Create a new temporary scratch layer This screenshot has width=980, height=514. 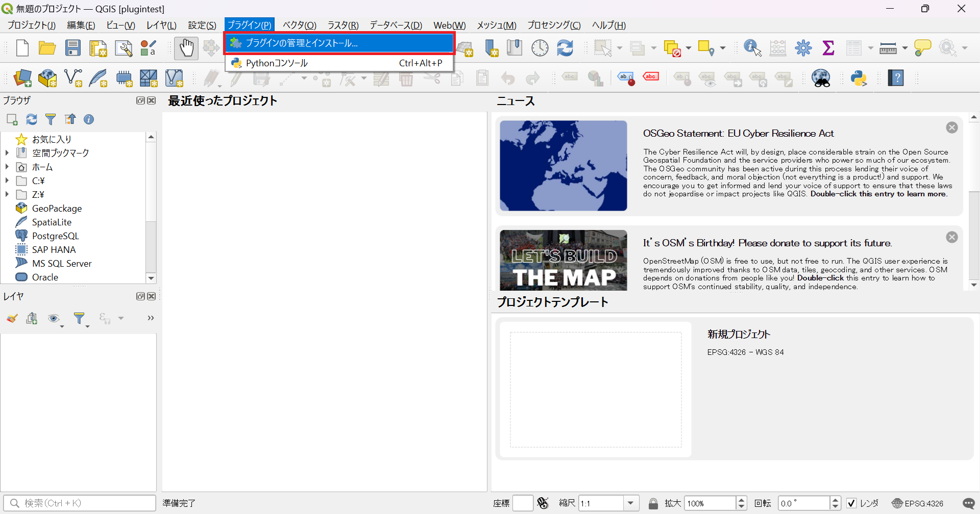(x=124, y=78)
